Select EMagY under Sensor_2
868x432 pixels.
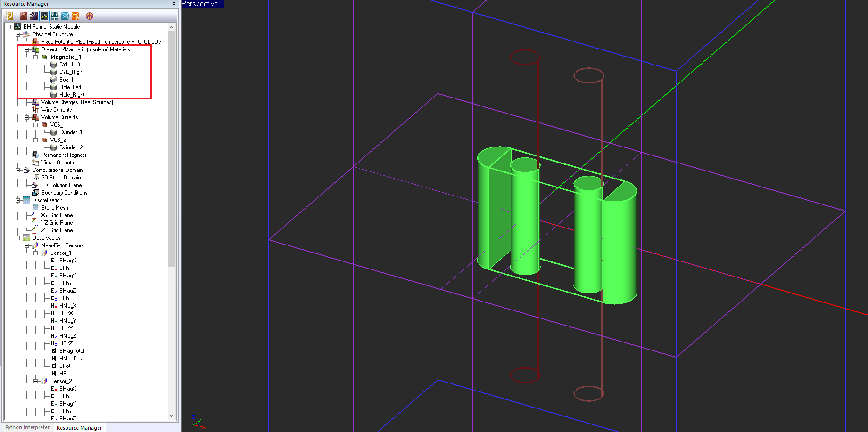68,404
